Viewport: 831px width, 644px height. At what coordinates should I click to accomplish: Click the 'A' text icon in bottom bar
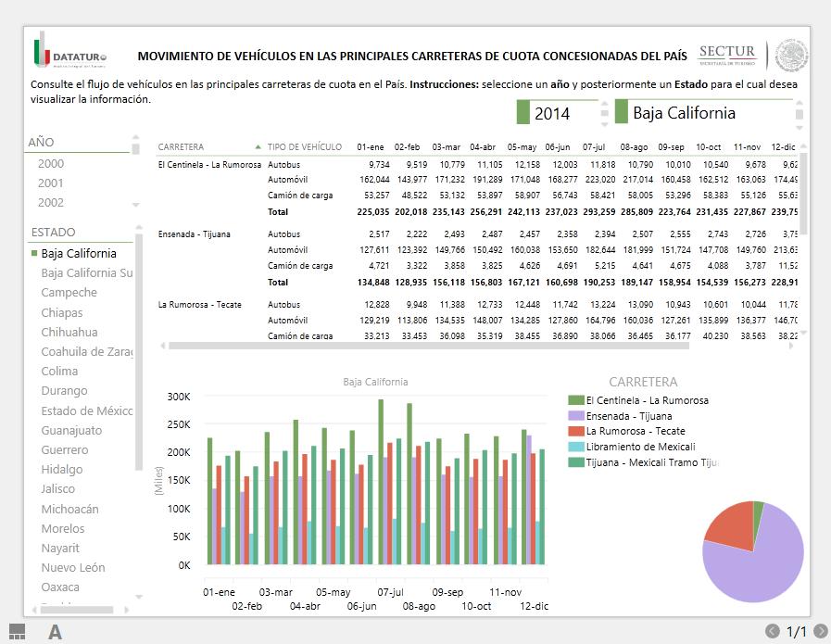click(x=55, y=631)
